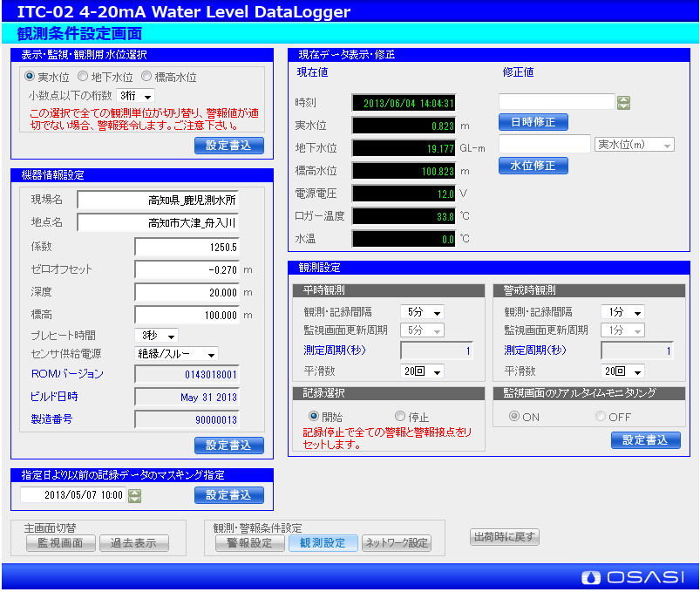
Task: Open the センサ供給電源 dropdown
Action: pos(176,354)
